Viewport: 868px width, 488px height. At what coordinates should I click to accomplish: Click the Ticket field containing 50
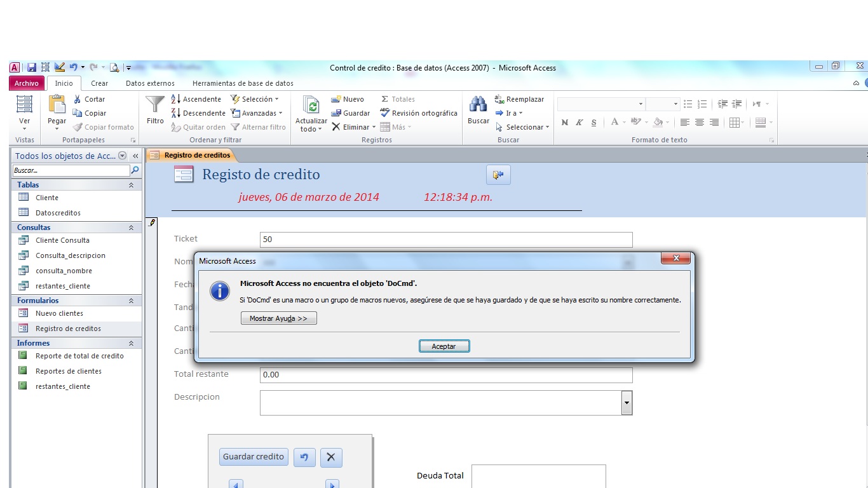[x=446, y=240]
